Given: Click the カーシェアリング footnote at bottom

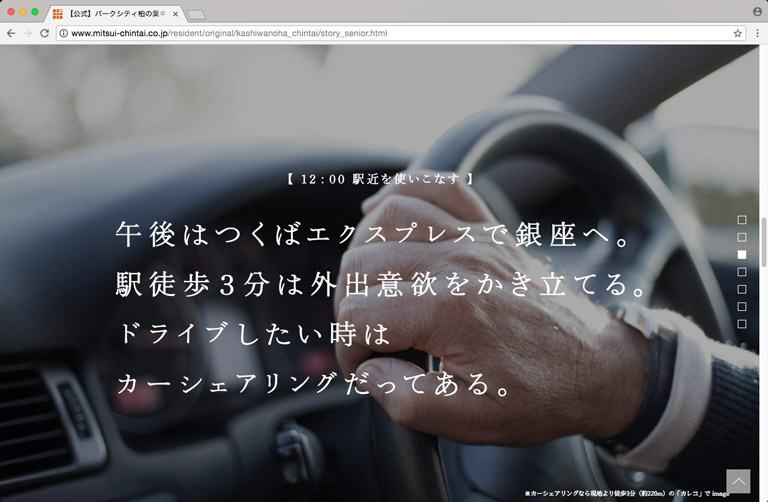Looking at the screenshot, I should click(x=626, y=494).
